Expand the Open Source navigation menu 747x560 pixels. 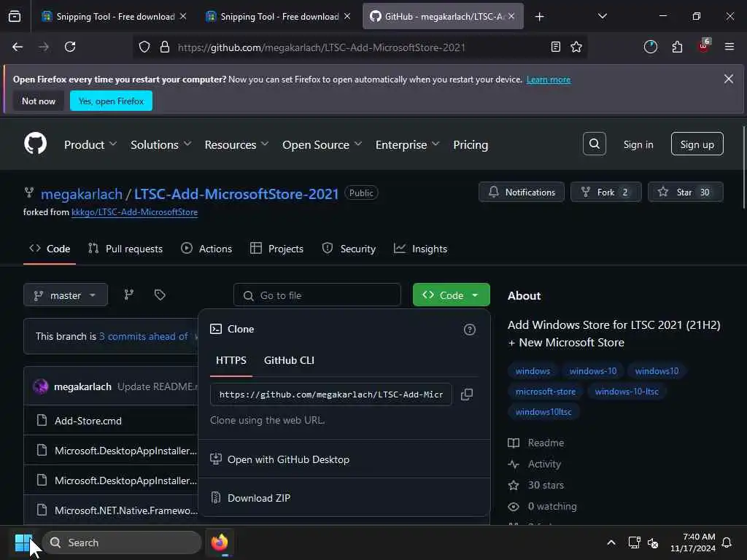(322, 144)
